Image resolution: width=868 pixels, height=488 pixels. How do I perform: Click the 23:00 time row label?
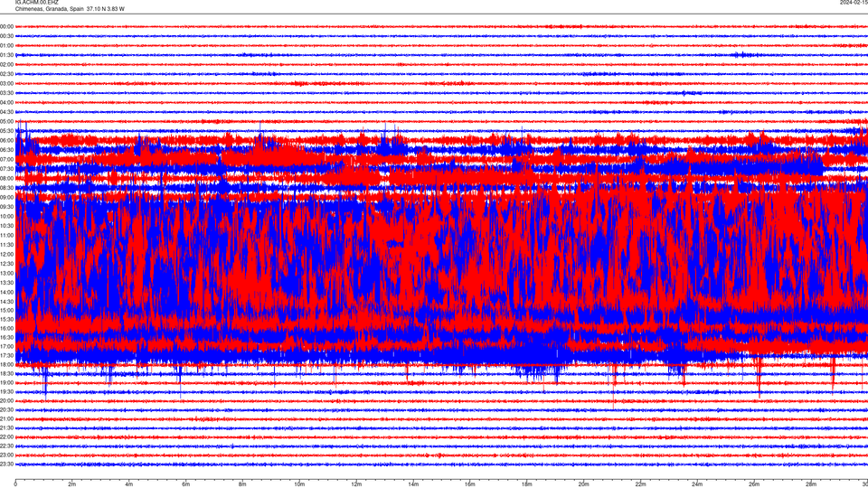pos(6,455)
